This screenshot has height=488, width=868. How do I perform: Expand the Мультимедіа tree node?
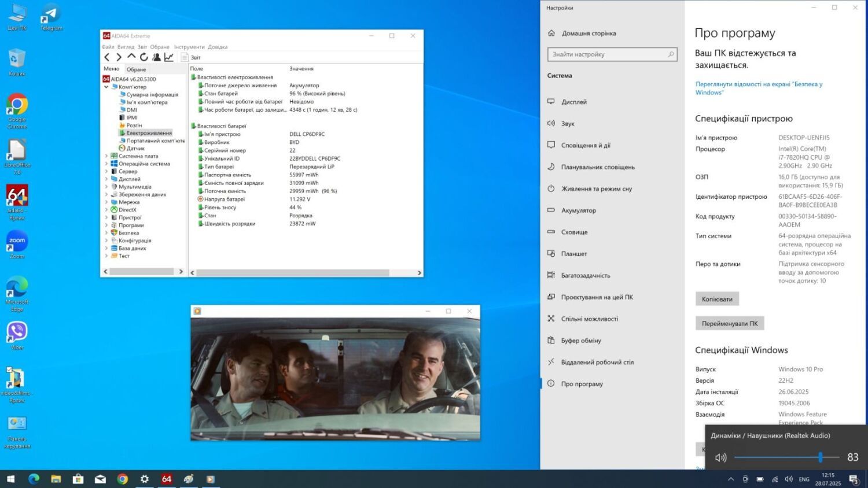pos(106,187)
